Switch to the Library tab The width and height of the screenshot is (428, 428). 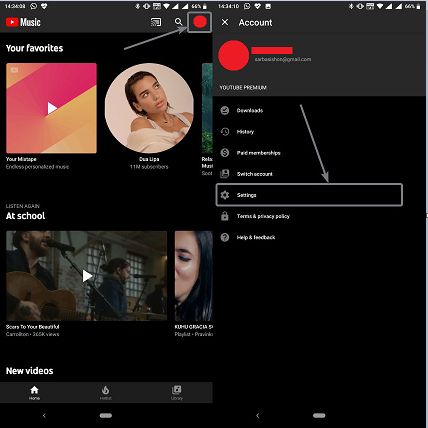pos(176,392)
